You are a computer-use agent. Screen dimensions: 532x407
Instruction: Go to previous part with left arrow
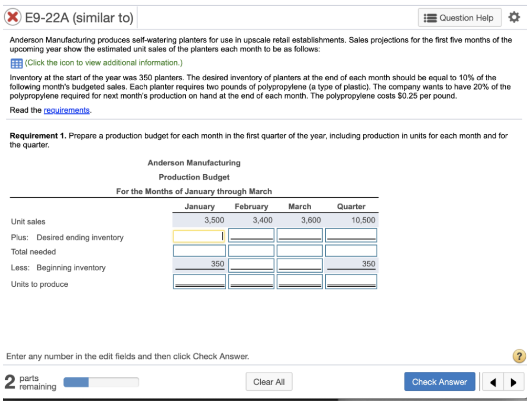tap(492, 382)
